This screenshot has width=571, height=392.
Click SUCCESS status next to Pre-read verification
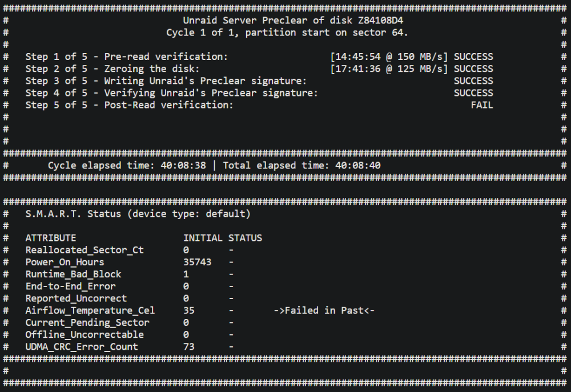473,57
